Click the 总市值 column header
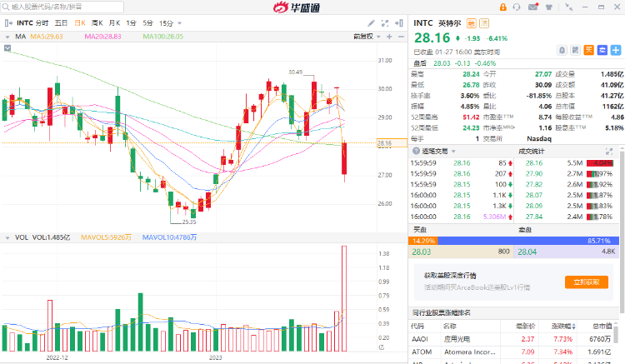 (602, 327)
